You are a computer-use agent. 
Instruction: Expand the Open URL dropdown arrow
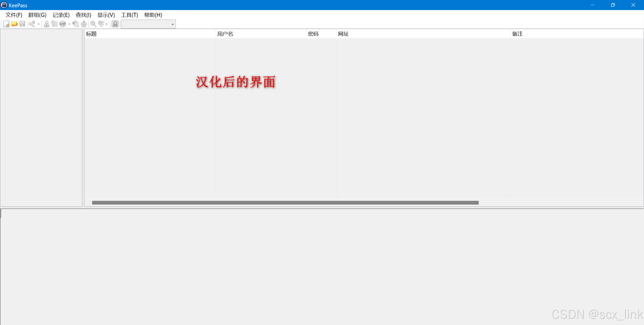click(69, 24)
